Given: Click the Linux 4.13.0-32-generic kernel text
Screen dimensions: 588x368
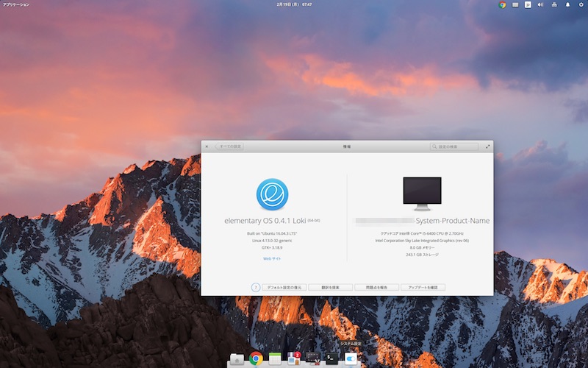Looking at the screenshot, I should tap(272, 241).
